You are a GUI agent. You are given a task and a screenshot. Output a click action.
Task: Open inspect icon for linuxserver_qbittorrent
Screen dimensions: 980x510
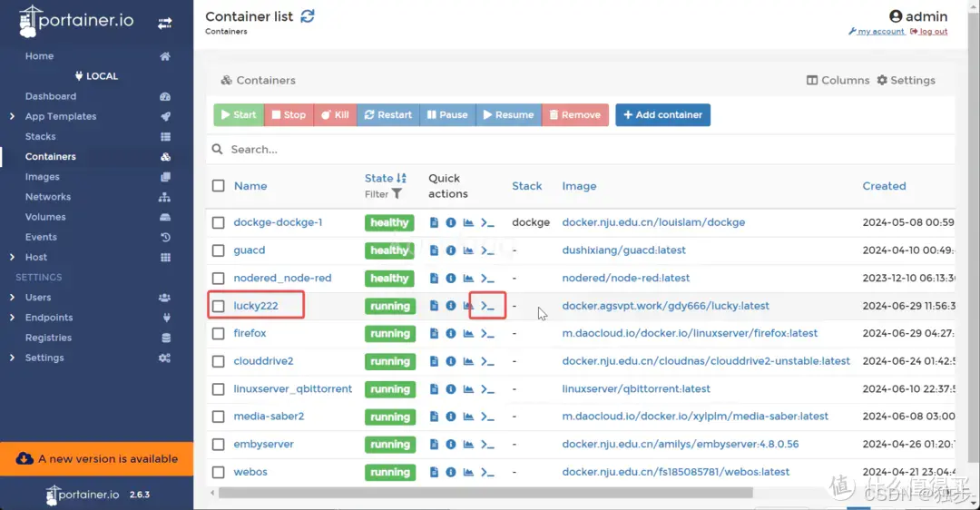coord(451,388)
